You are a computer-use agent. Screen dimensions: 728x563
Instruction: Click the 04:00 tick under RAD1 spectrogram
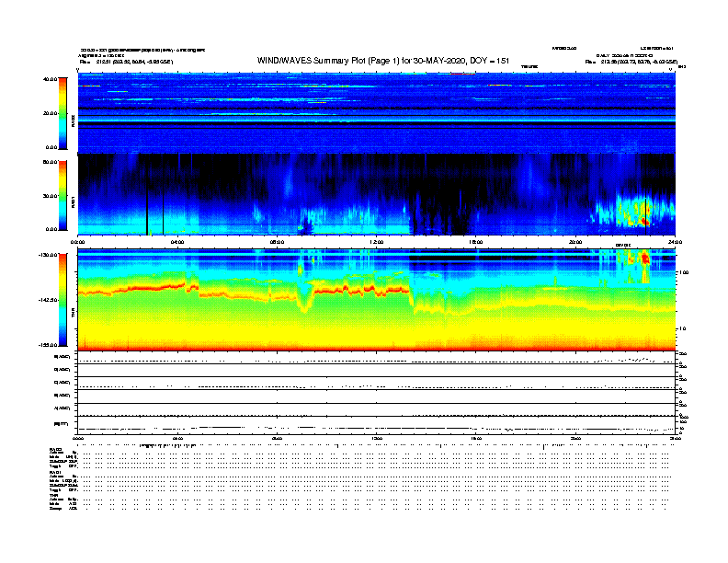(x=177, y=242)
